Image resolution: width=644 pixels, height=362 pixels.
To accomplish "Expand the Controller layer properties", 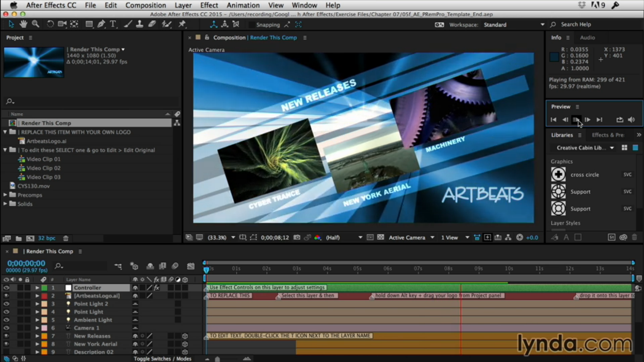I will pos(37,288).
